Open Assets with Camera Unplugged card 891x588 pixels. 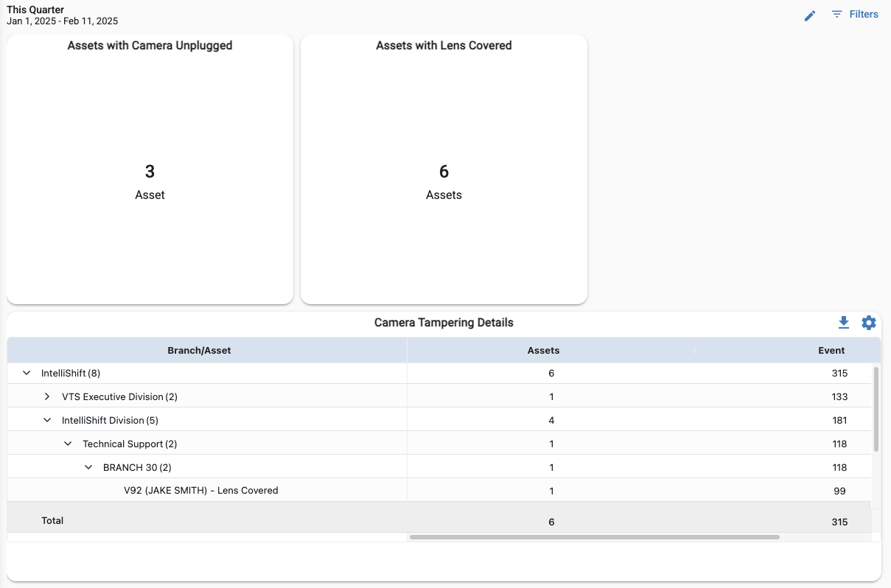[150, 169]
